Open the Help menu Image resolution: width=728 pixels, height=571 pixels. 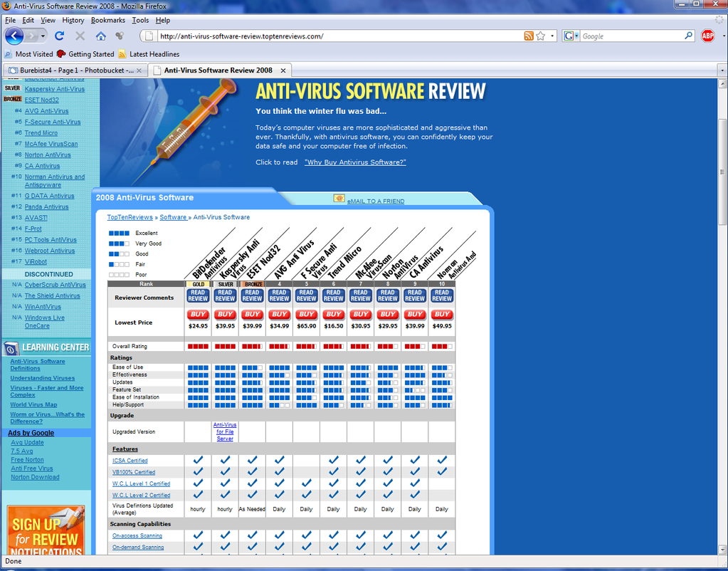pos(162,21)
